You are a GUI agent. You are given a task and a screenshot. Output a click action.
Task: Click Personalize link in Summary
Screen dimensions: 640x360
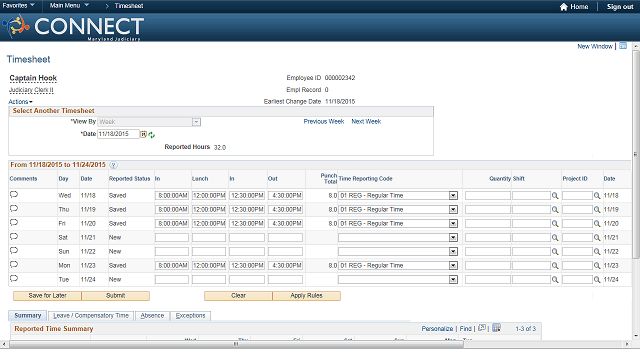click(437, 329)
